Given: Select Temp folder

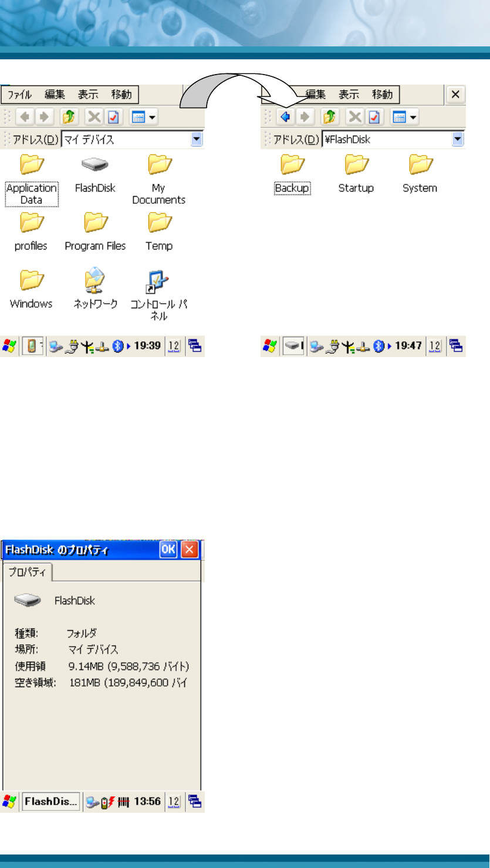Looking at the screenshot, I should click(x=159, y=232).
